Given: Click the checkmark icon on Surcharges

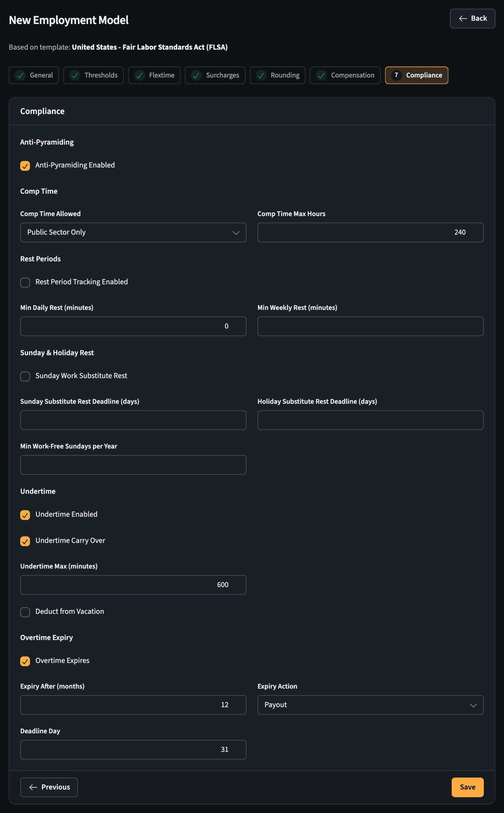Looking at the screenshot, I should pos(197,75).
